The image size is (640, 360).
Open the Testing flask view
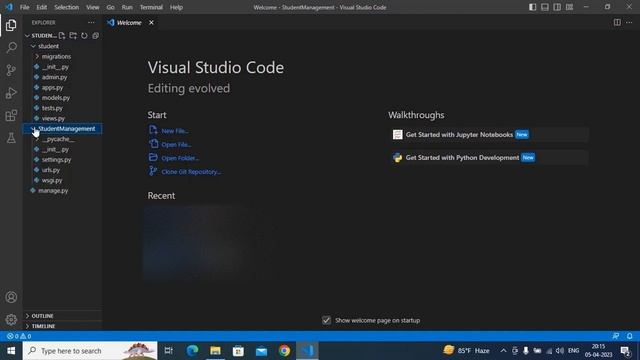[x=11, y=138]
